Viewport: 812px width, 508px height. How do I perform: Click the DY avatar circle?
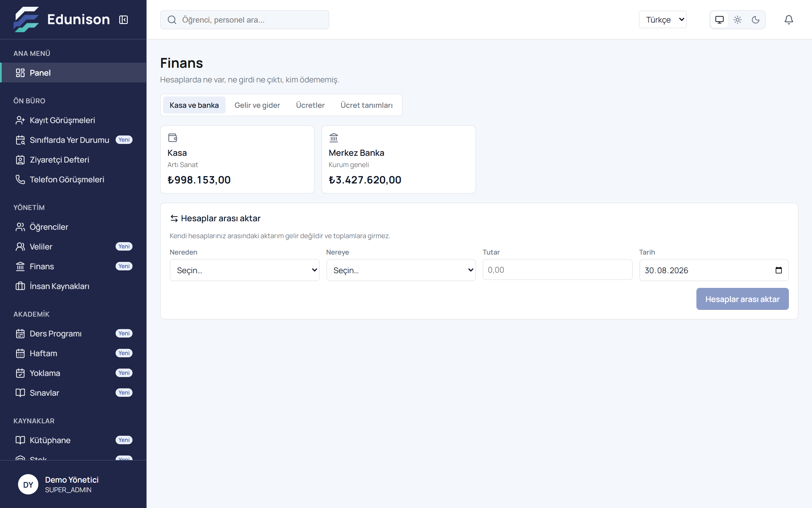click(x=28, y=485)
